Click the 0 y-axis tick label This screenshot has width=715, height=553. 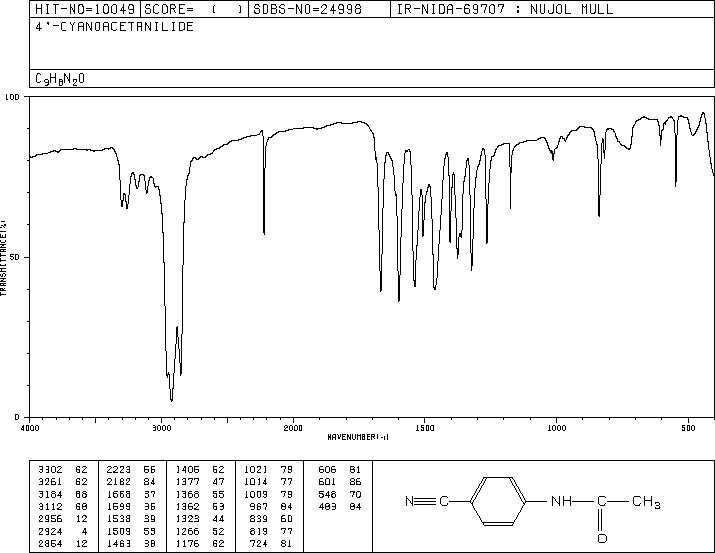[17, 417]
